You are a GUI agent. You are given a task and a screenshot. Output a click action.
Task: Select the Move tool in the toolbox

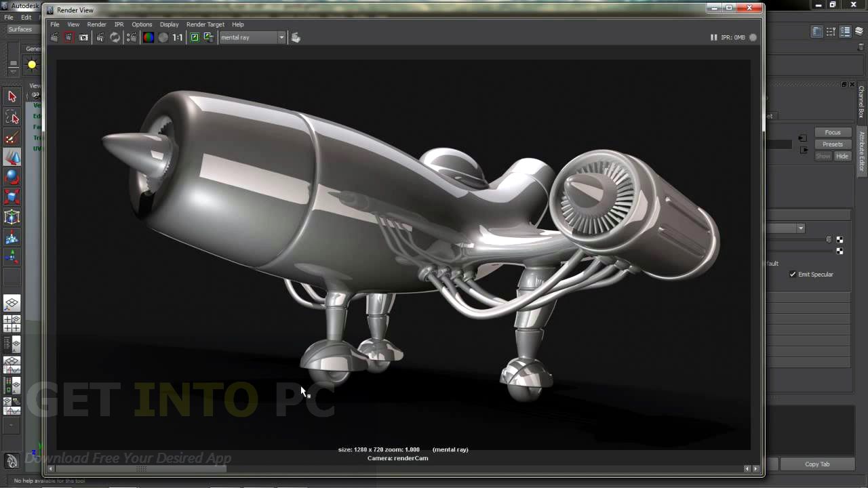tap(12, 157)
